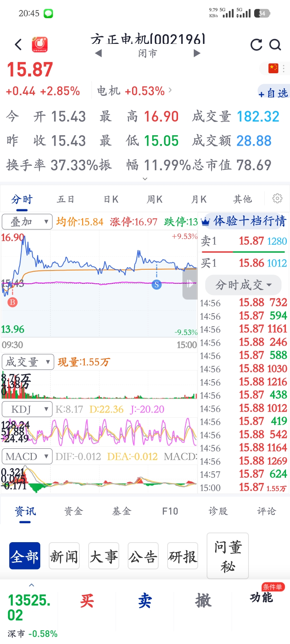Open the 分时成交 dropdown
The image size is (290, 644).
point(243,285)
